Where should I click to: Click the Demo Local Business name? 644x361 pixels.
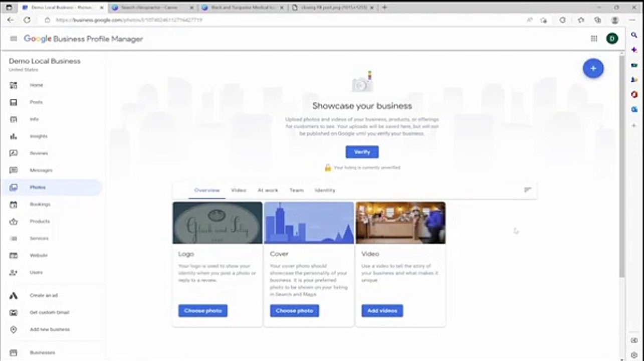click(x=45, y=61)
